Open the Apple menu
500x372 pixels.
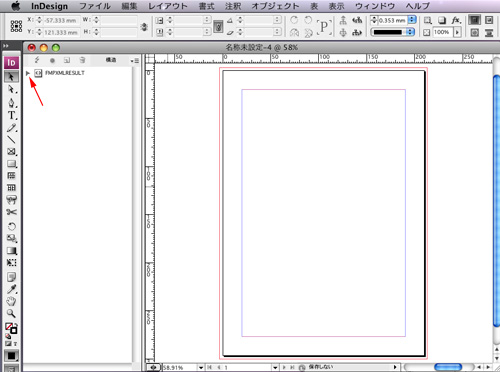point(16,6)
